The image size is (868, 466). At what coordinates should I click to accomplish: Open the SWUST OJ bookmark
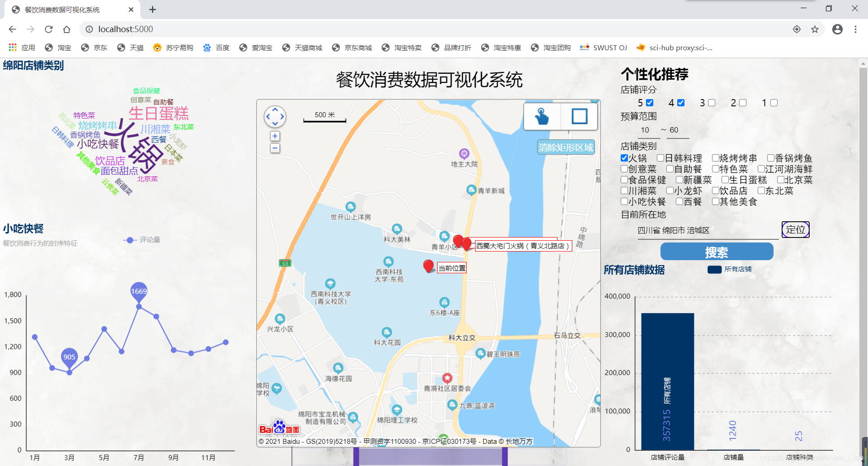click(604, 48)
